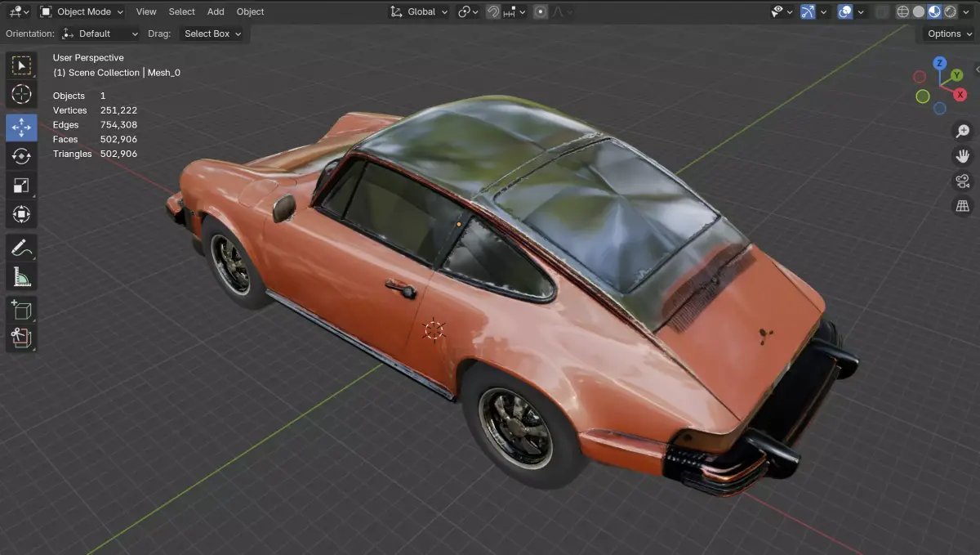Toggle viewport gizmos display
The height and width of the screenshot is (555, 980).
[x=808, y=11]
